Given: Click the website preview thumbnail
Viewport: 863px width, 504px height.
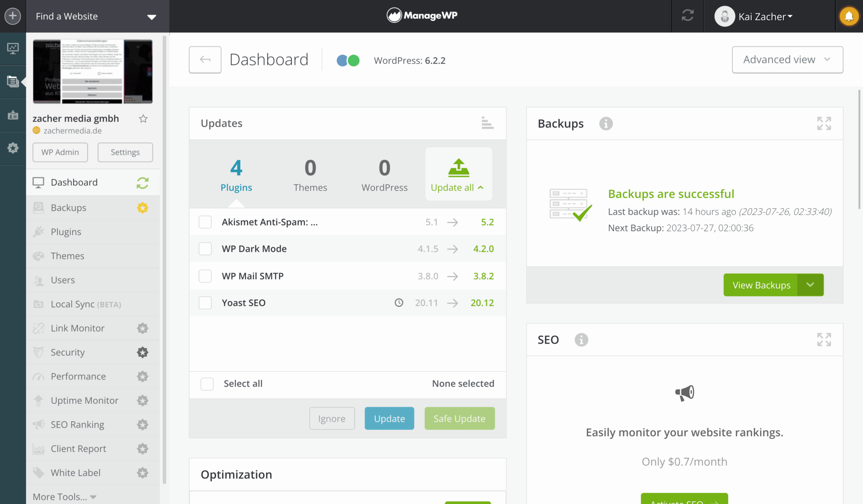Looking at the screenshot, I should click(x=92, y=71).
